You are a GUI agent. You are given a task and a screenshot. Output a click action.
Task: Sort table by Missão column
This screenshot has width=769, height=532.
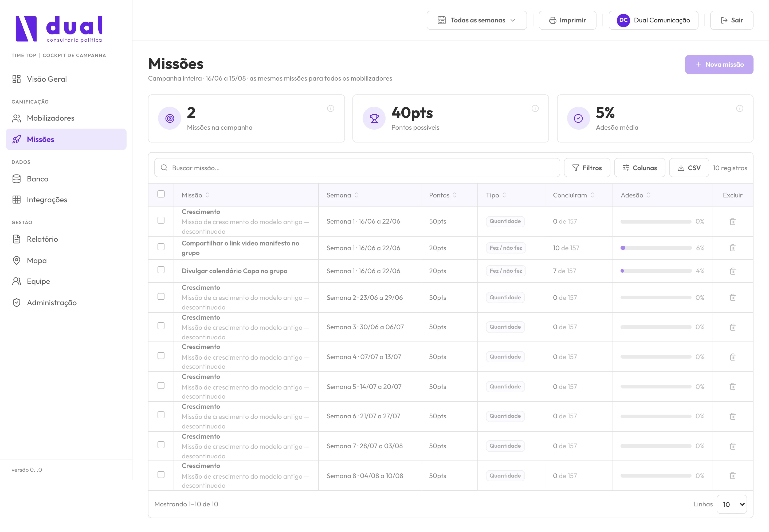pos(195,195)
